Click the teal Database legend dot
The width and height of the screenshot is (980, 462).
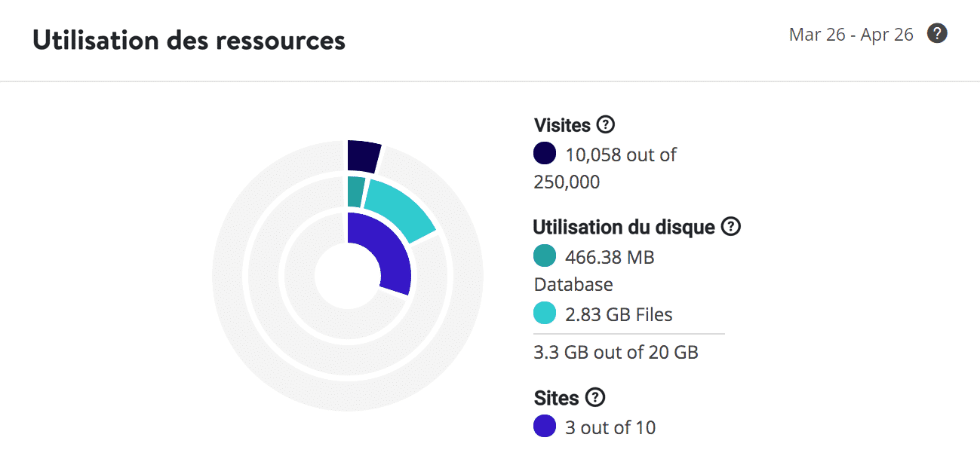pos(543,256)
